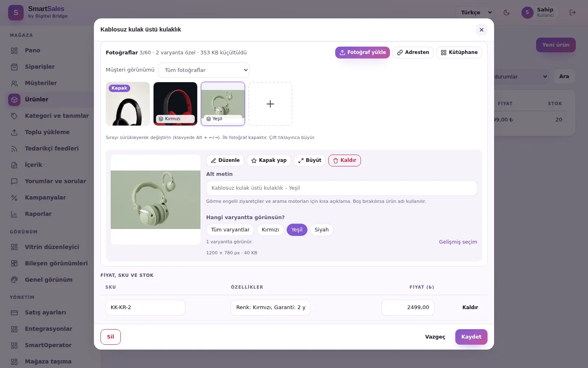Click the Raporlar chart icon
588x368 pixels.
(14, 214)
